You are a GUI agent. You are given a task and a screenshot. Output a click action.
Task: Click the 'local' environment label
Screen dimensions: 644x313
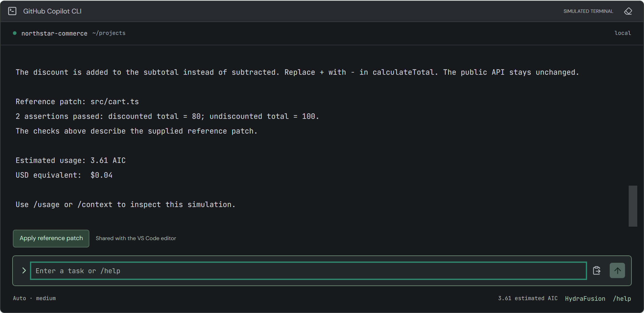pyautogui.click(x=623, y=33)
